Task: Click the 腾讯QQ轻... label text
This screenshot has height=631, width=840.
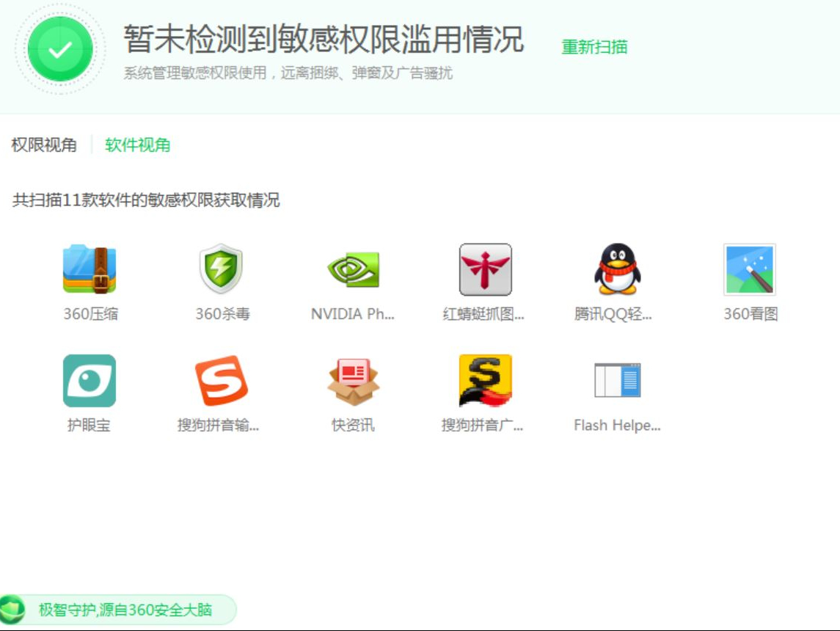Action: 613,314
